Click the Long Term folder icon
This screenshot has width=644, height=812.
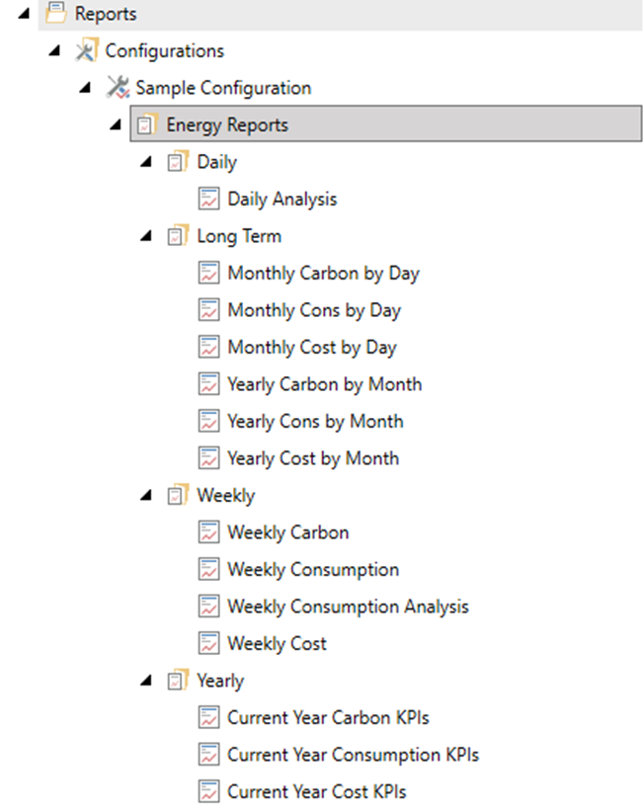click(178, 236)
